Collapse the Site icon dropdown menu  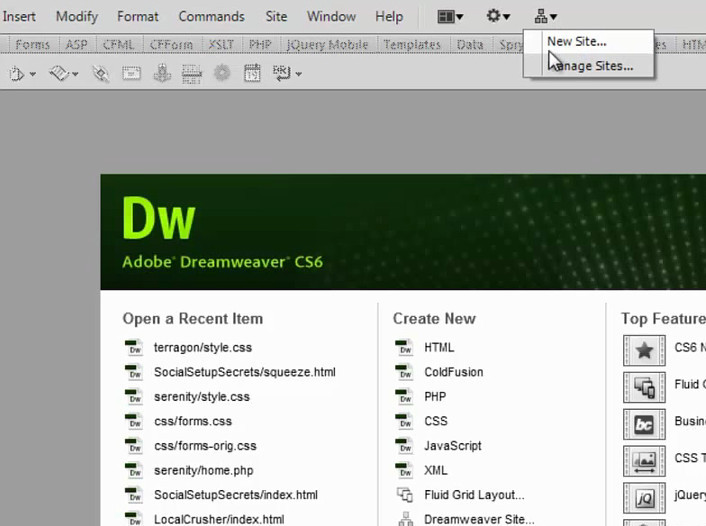click(545, 16)
